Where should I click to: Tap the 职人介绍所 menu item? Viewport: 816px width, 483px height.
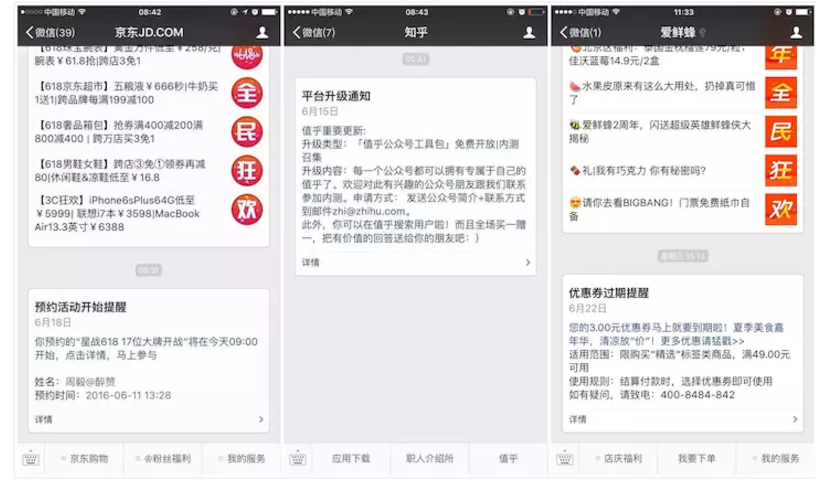(430, 459)
